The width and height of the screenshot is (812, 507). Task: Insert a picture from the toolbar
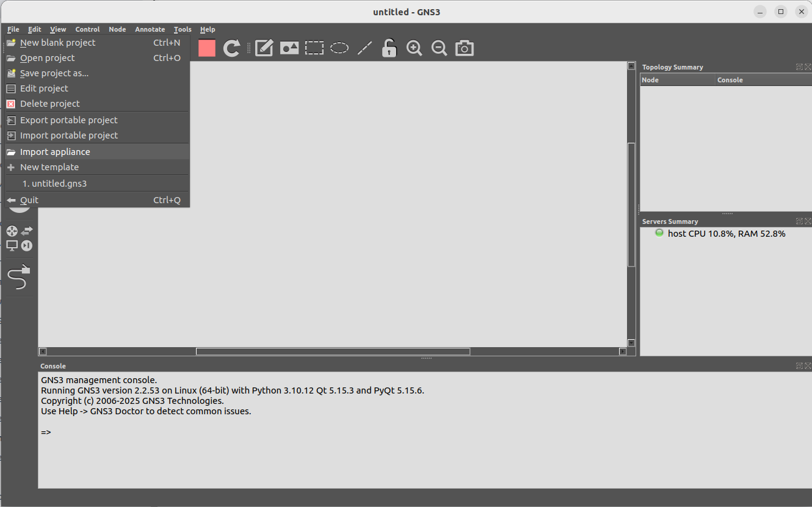tap(289, 48)
